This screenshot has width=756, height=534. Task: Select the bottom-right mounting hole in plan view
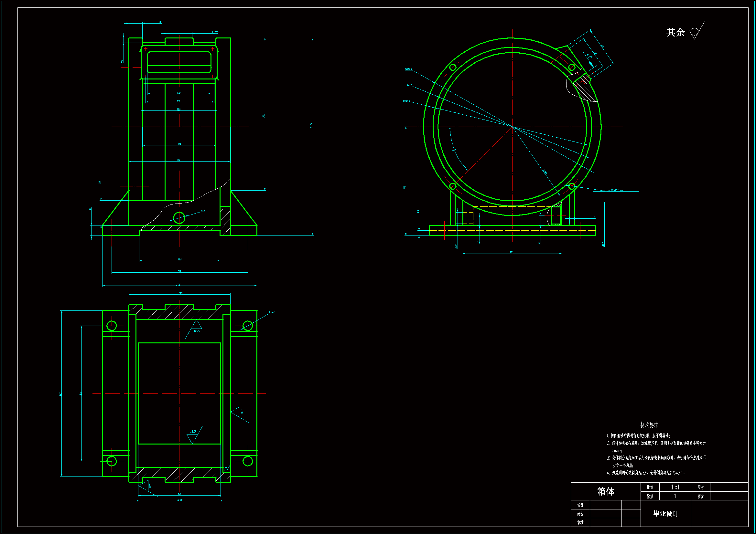click(x=248, y=461)
